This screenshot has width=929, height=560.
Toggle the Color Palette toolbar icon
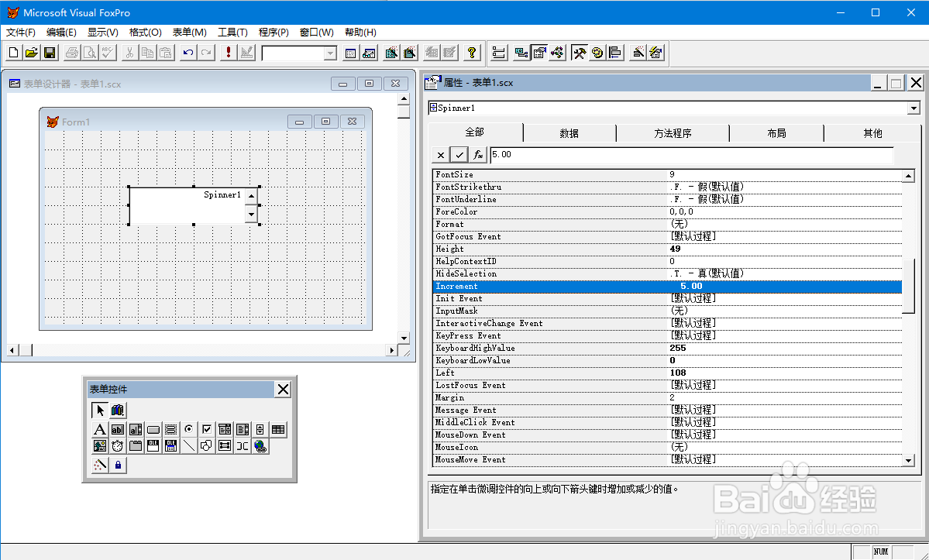tap(597, 53)
